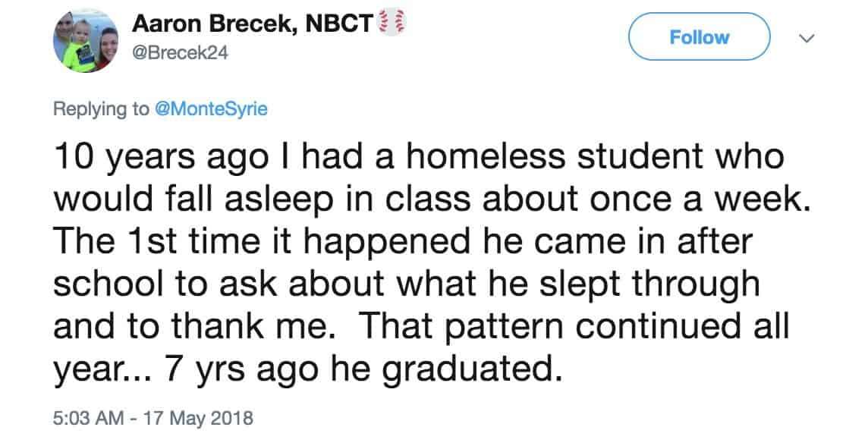The image size is (868, 446).
Task: Open Aaron Brecek's profile avatar photo
Action: pos(86,41)
